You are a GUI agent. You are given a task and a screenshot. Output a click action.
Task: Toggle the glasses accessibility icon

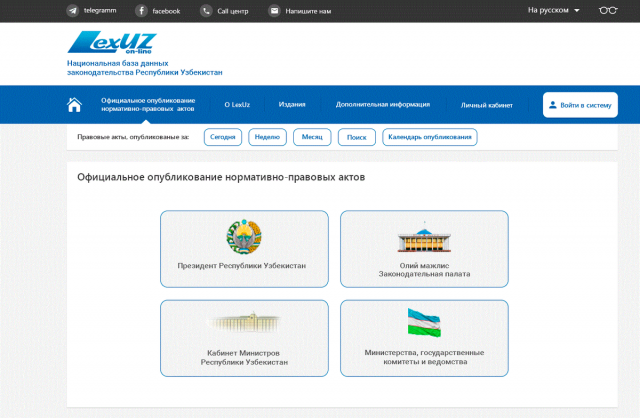click(x=608, y=10)
